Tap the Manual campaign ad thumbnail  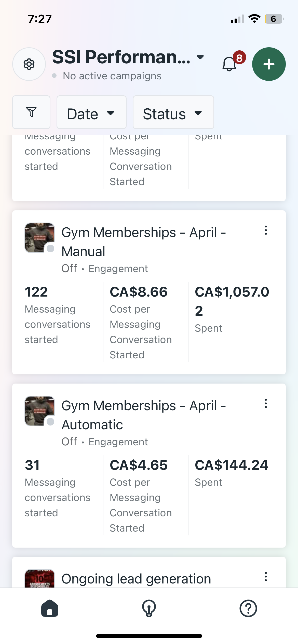pyautogui.click(x=39, y=238)
